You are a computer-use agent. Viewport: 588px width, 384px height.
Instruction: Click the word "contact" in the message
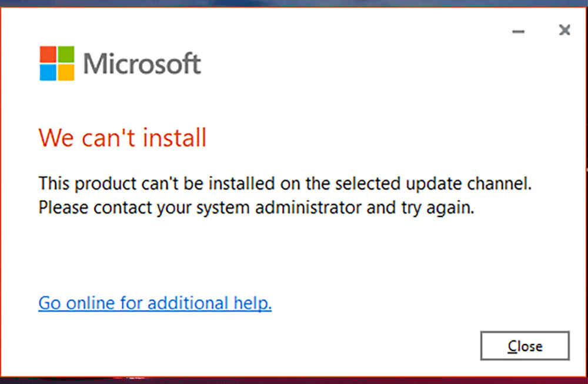[x=115, y=208]
